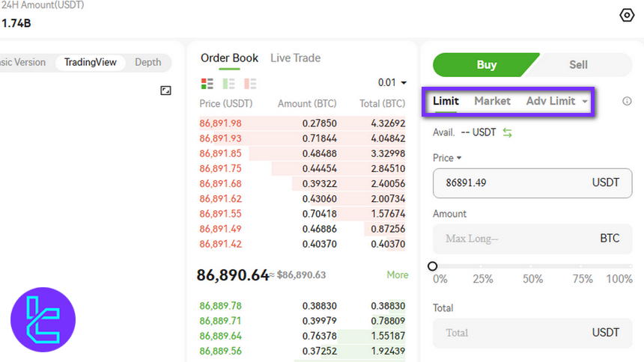Select bid price 86,889.71
The width and height of the screenshot is (644, 362).
221,321
